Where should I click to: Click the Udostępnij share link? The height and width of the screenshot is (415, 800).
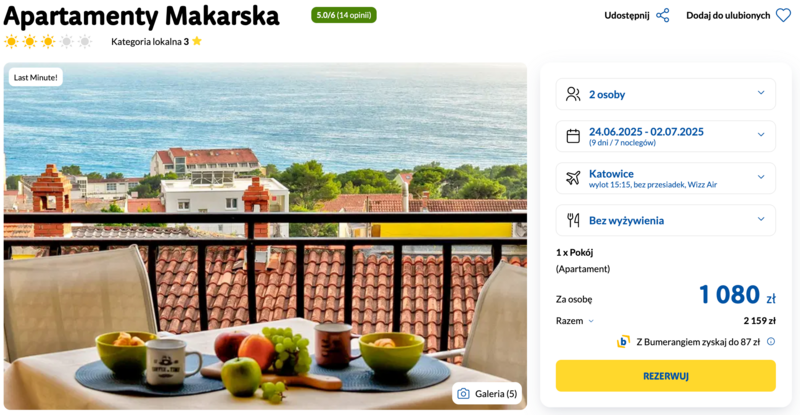627,15
